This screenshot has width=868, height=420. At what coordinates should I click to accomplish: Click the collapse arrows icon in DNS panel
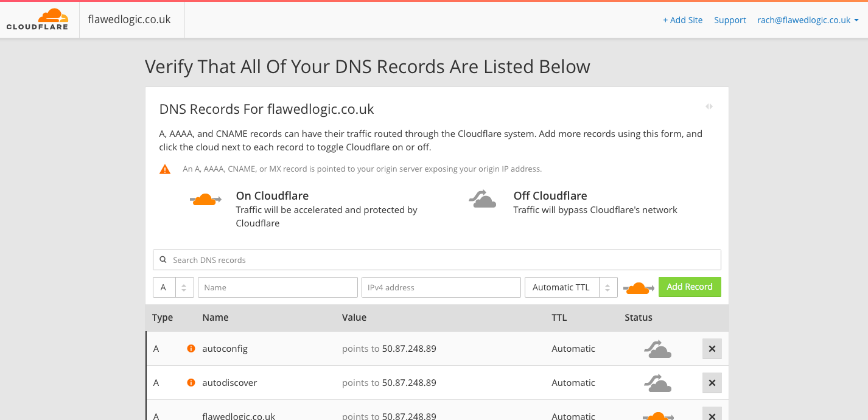coord(709,107)
